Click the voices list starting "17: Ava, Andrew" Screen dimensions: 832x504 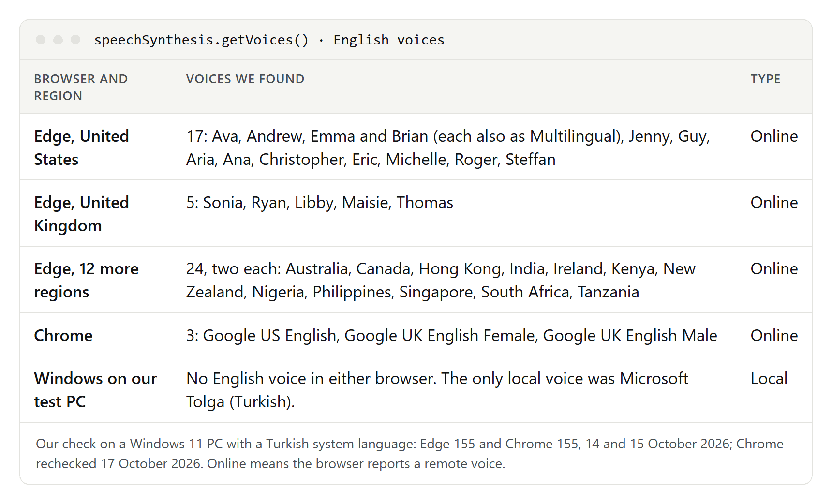(x=448, y=148)
